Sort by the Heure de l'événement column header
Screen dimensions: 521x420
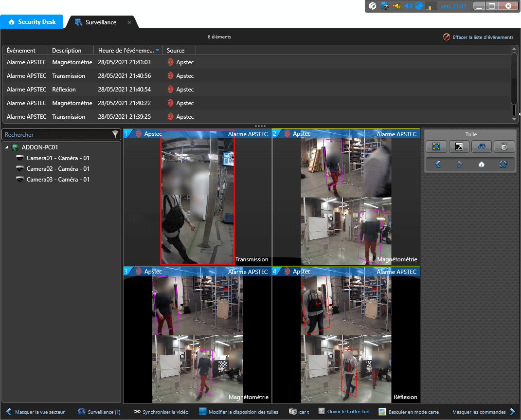(x=126, y=51)
